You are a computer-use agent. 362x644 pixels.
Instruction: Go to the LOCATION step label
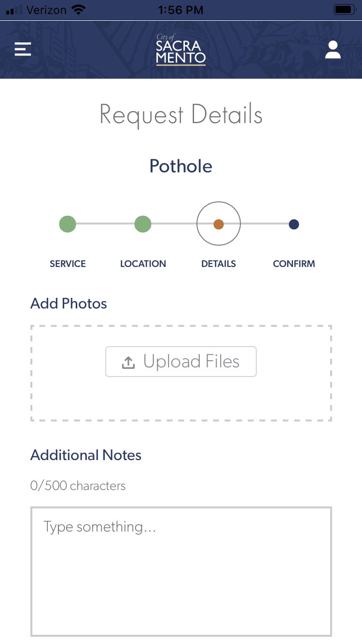143,264
